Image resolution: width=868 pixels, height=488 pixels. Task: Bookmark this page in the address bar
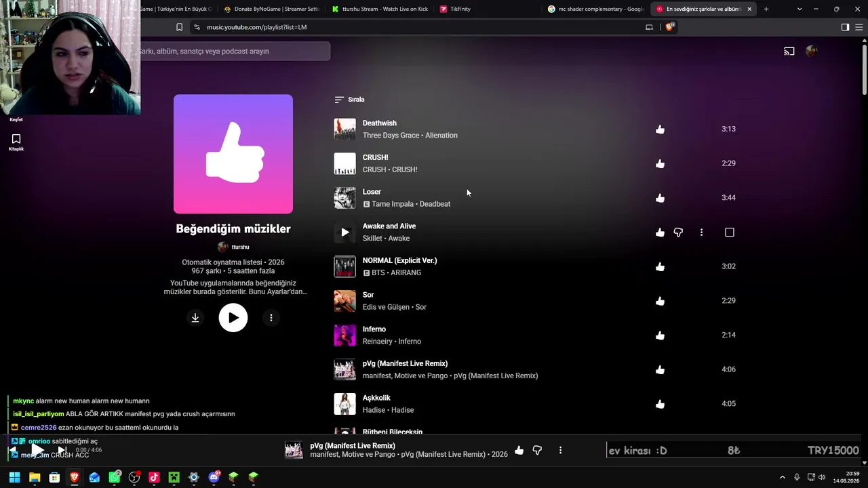point(179,27)
